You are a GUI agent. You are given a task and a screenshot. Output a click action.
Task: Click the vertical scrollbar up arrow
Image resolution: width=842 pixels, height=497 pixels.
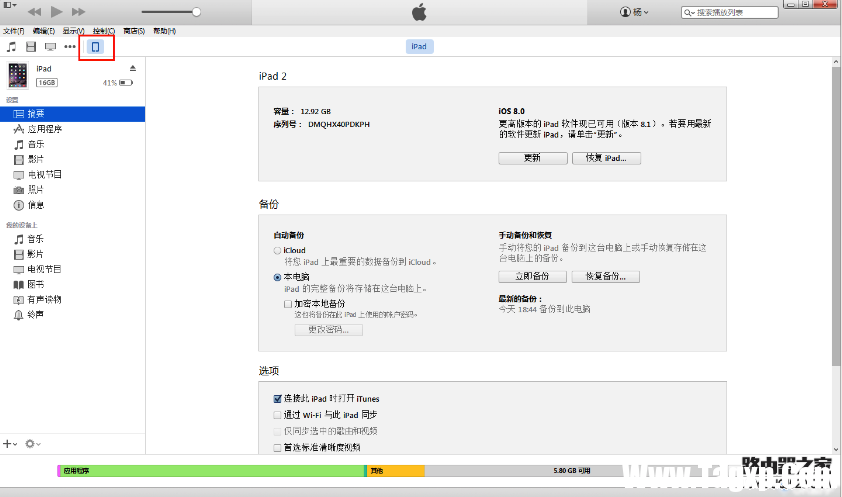click(836, 62)
